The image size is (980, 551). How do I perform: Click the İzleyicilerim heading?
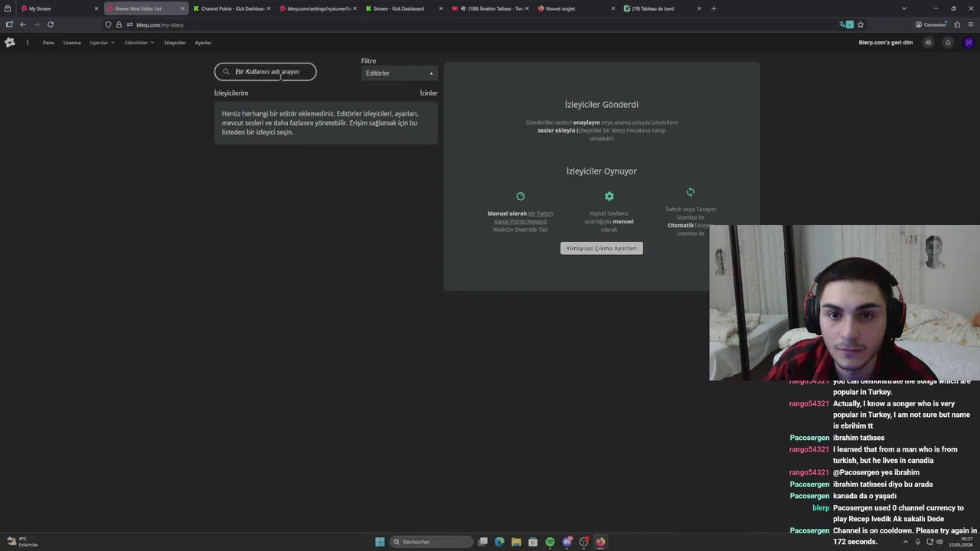point(231,93)
